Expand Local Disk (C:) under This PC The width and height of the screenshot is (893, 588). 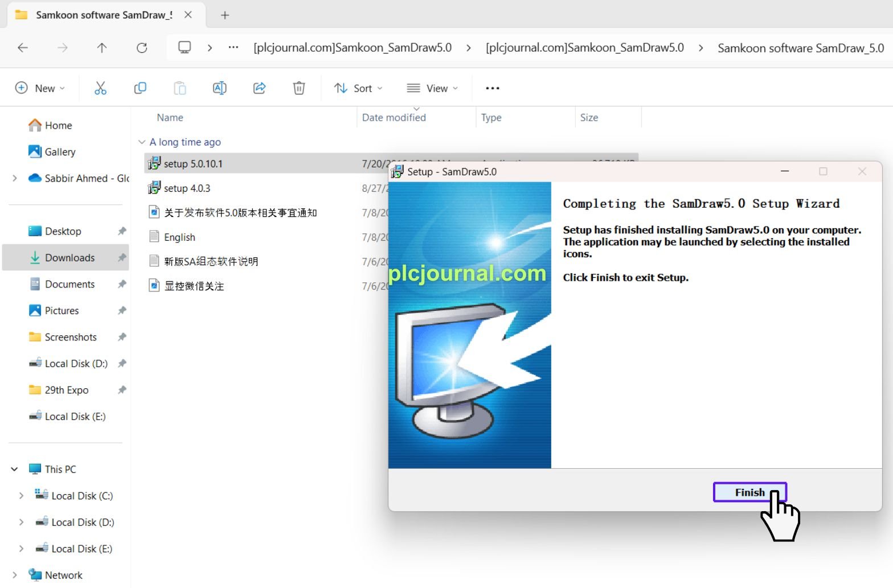click(21, 496)
